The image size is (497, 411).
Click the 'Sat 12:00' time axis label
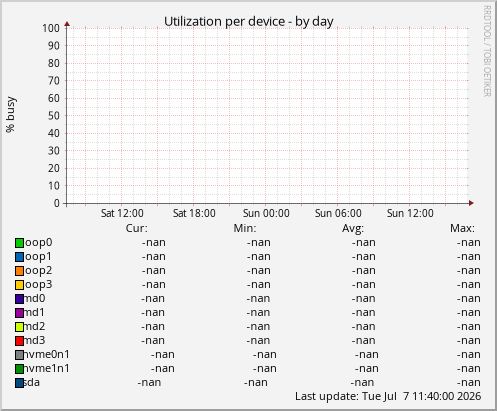[122, 213]
